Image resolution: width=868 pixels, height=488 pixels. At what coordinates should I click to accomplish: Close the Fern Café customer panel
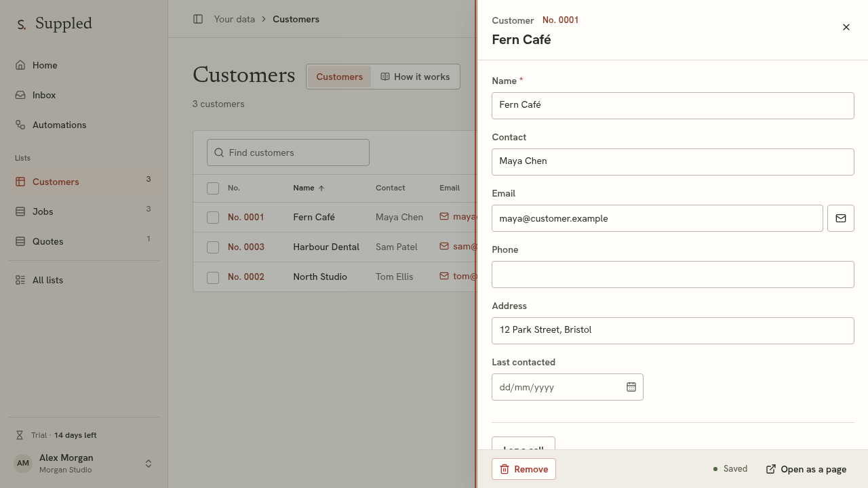pyautogui.click(x=846, y=27)
